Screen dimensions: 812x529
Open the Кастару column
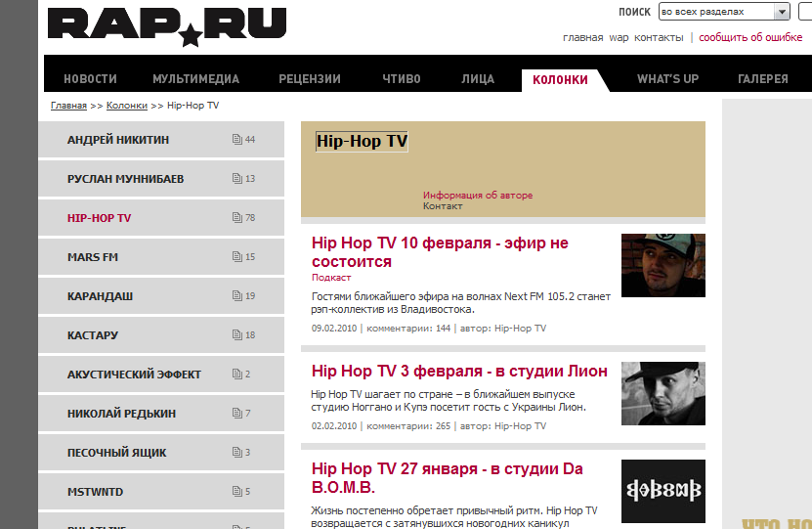93,335
